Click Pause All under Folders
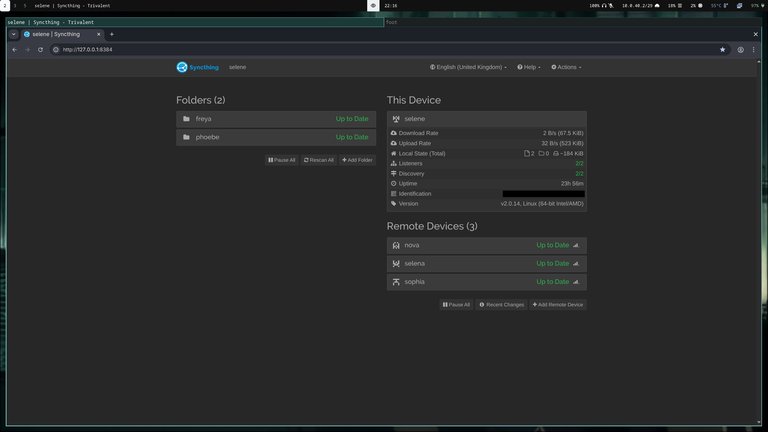 pyautogui.click(x=282, y=160)
